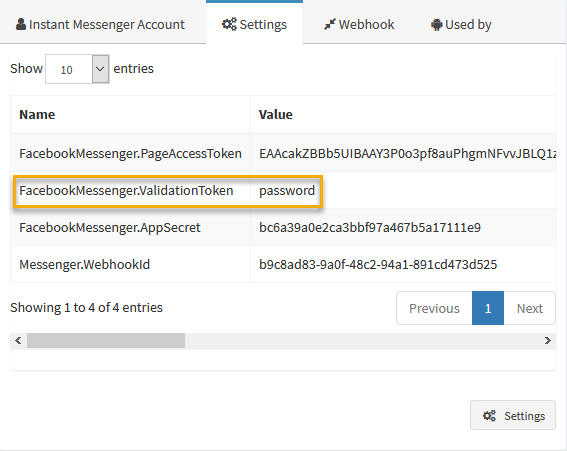Click the android icon on Used by tab
This screenshot has width=567, height=451.
(437, 25)
